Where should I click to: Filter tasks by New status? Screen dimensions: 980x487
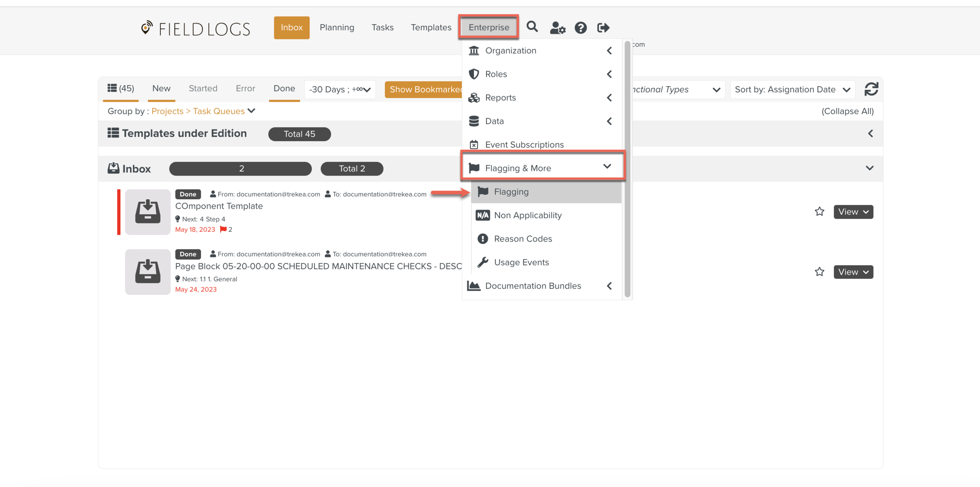coord(162,89)
